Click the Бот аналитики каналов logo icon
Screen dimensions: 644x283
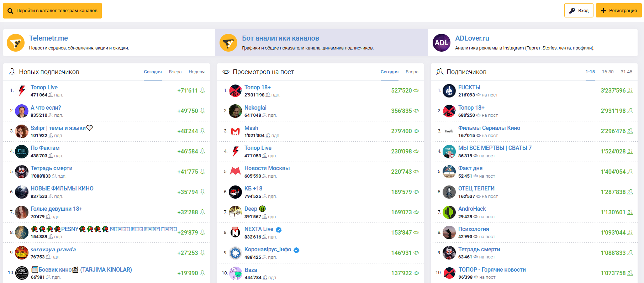[x=228, y=43]
